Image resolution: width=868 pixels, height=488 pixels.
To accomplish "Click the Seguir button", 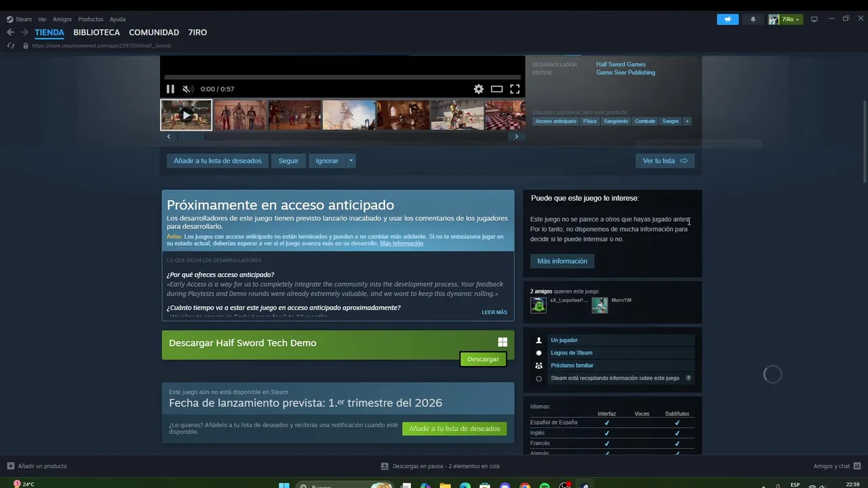I will pyautogui.click(x=288, y=161).
